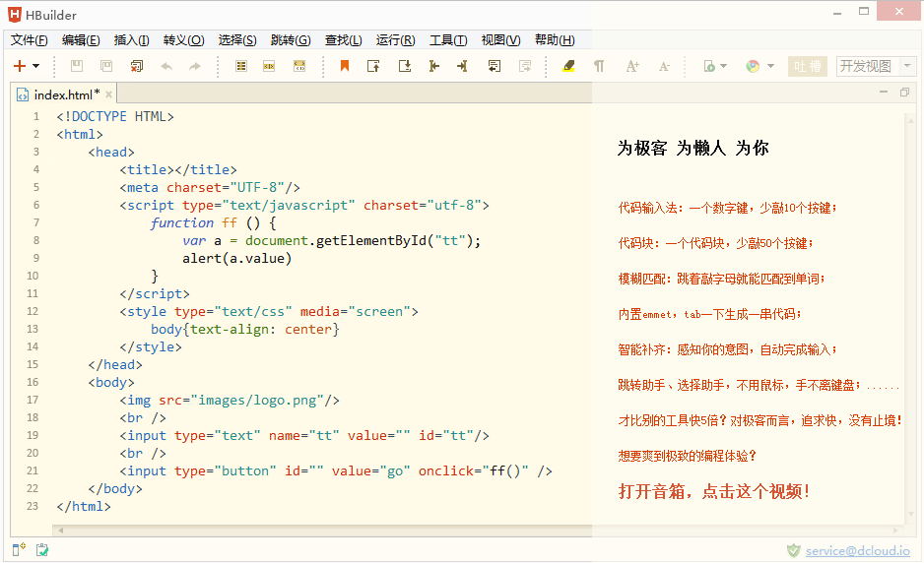The image size is (924, 563).
Task: Click the Redo arrow icon
Action: (x=195, y=67)
